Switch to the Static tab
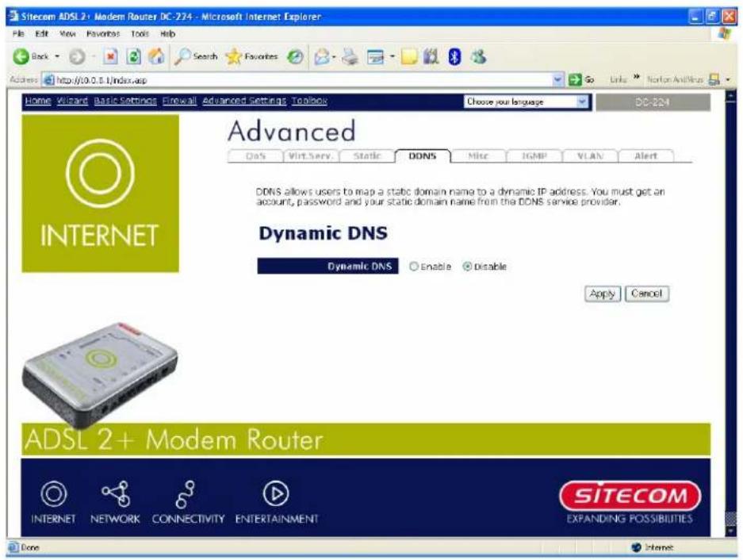This screenshot has width=743, height=560. [x=367, y=156]
